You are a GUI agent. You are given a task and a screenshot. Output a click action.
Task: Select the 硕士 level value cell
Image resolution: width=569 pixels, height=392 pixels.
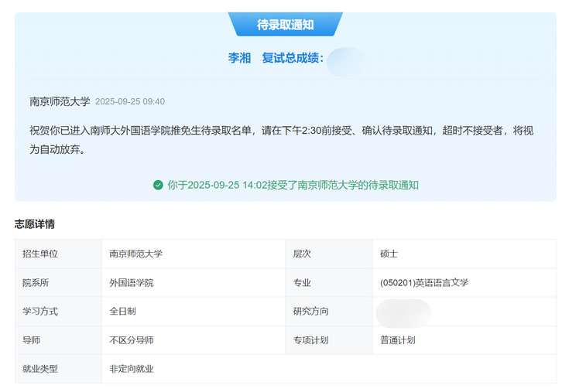tap(389, 254)
